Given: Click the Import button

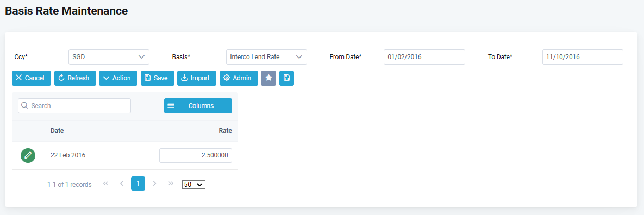Looking at the screenshot, I should (197, 78).
